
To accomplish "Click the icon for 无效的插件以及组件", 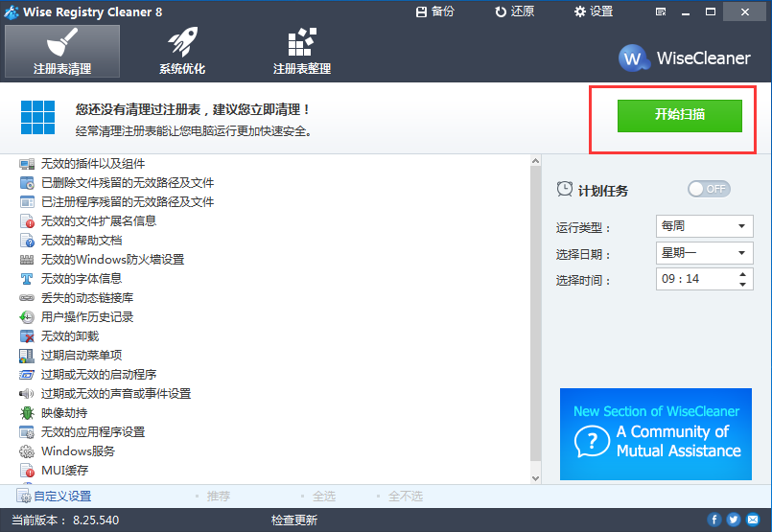I will point(27,163).
